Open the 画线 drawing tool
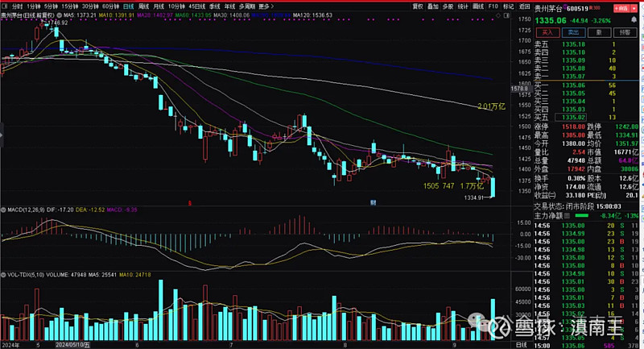This screenshot has width=644, height=349. 478,6
